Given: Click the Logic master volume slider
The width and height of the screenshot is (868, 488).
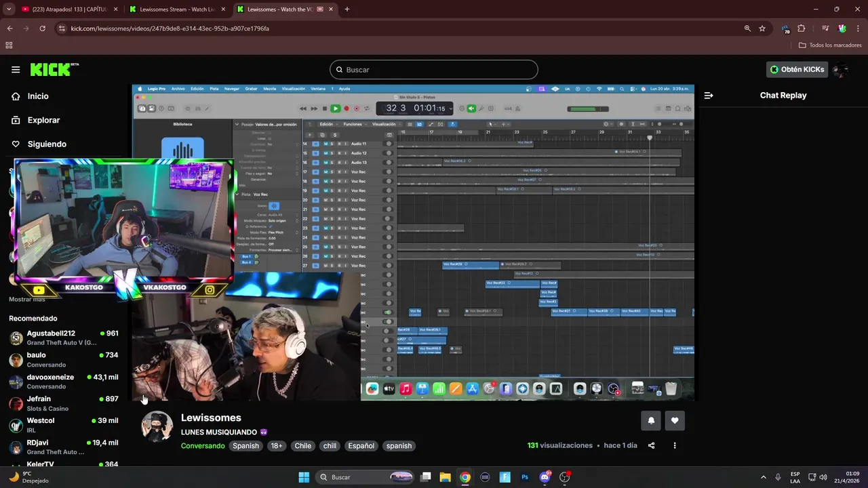Looking at the screenshot, I should pyautogui.click(x=587, y=108).
